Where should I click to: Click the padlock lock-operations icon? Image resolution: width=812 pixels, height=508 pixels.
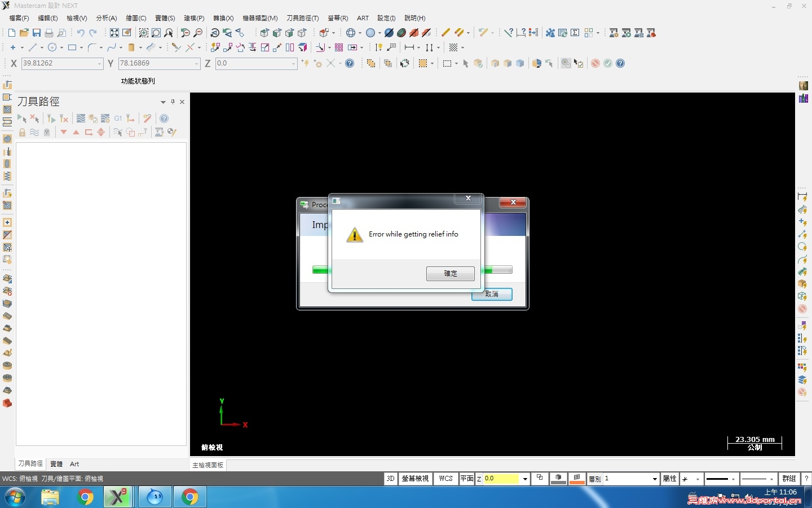(22, 133)
